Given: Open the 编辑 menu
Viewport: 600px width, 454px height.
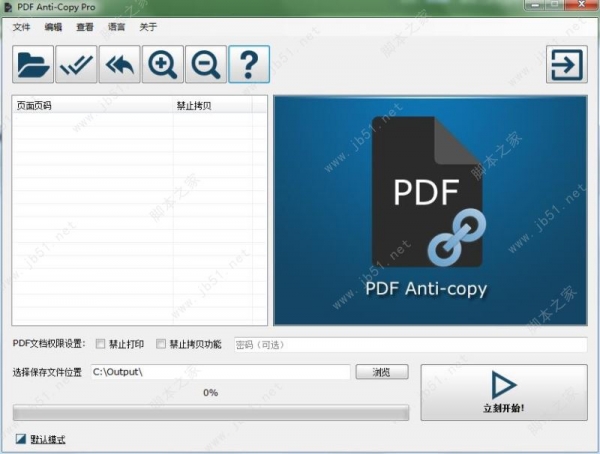Looking at the screenshot, I should 53,27.
